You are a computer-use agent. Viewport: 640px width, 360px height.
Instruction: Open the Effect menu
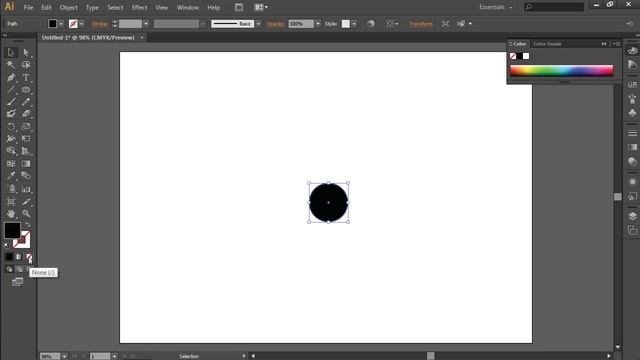tap(139, 7)
